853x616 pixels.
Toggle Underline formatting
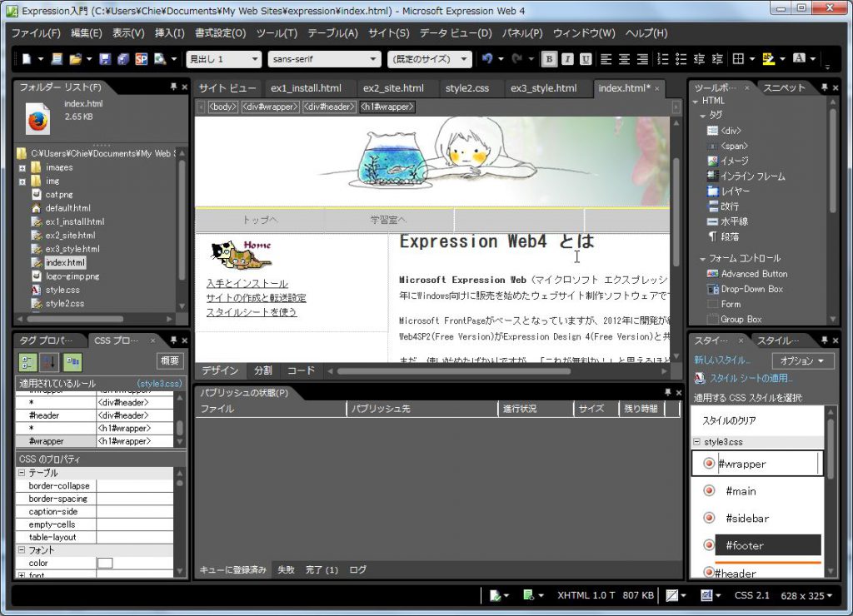tap(586, 59)
